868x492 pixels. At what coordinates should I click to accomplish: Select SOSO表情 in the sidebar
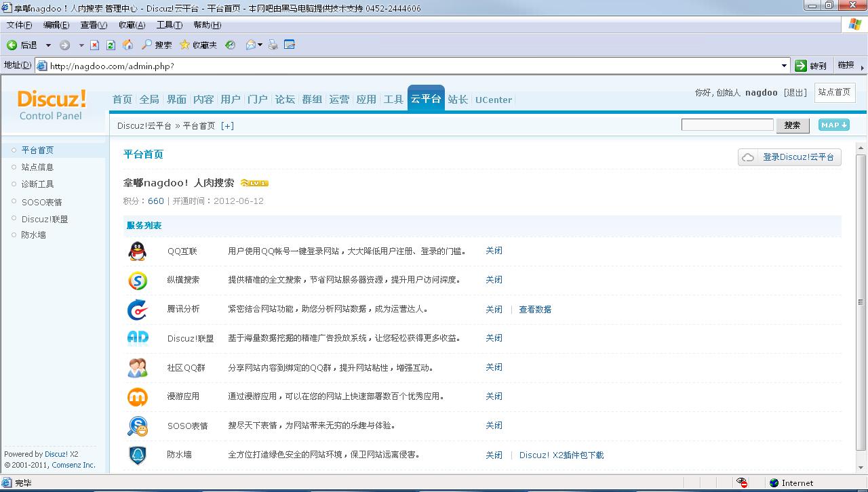41,202
